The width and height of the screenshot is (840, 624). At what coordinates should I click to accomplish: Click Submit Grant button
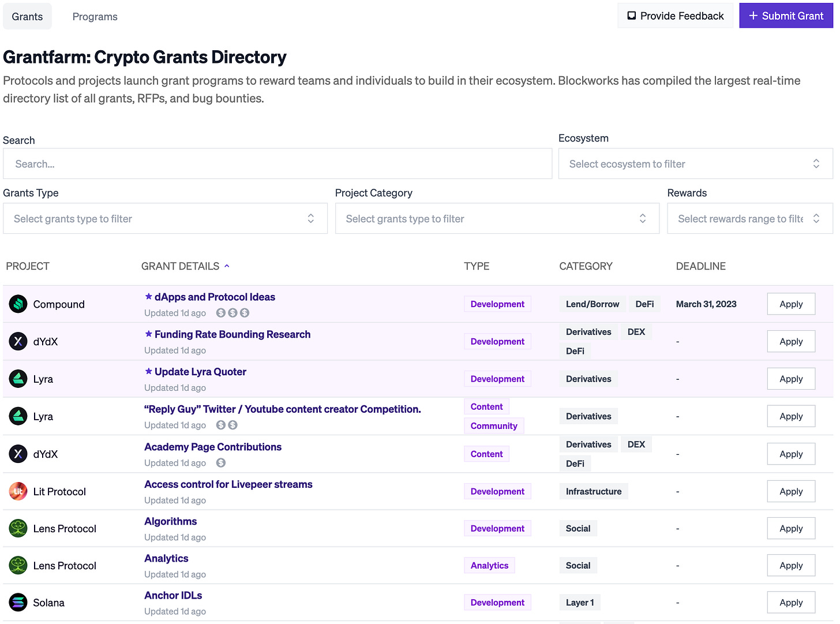point(786,16)
